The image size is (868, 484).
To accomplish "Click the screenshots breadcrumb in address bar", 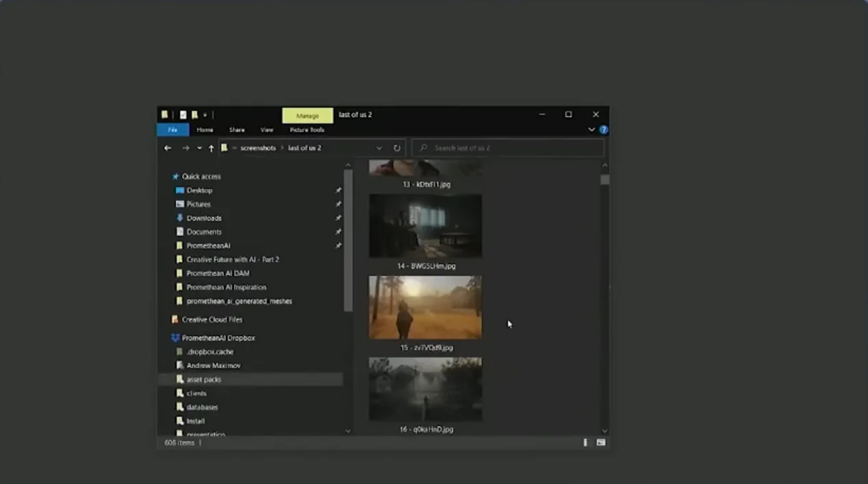I will pyautogui.click(x=258, y=148).
